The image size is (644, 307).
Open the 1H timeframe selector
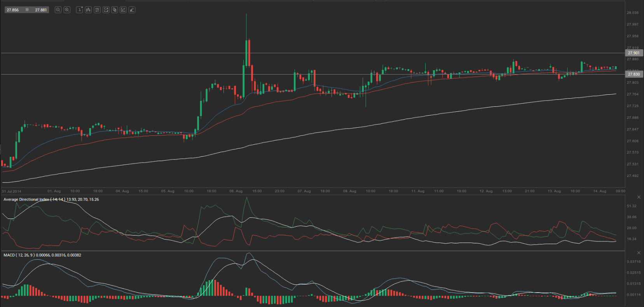[x=80, y=10]
